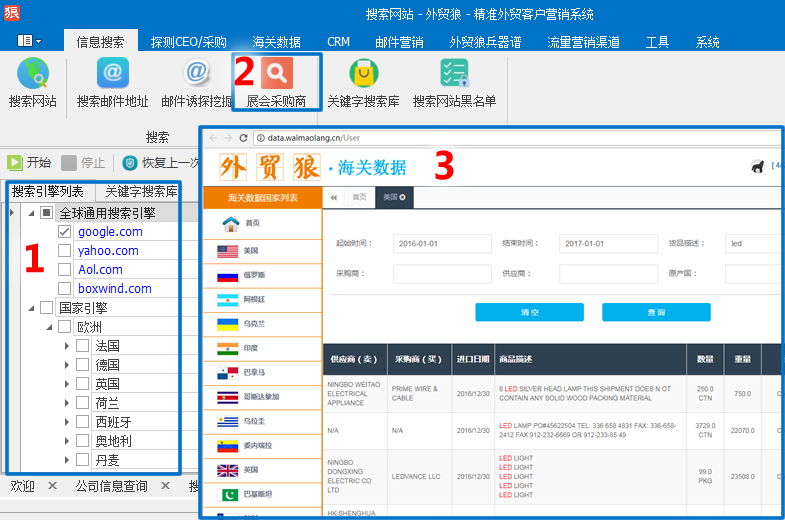Image resolution: width=785 pixels, height=520 pixels.
Task: Go forward in the browser window
Action: tap(228, 138)
